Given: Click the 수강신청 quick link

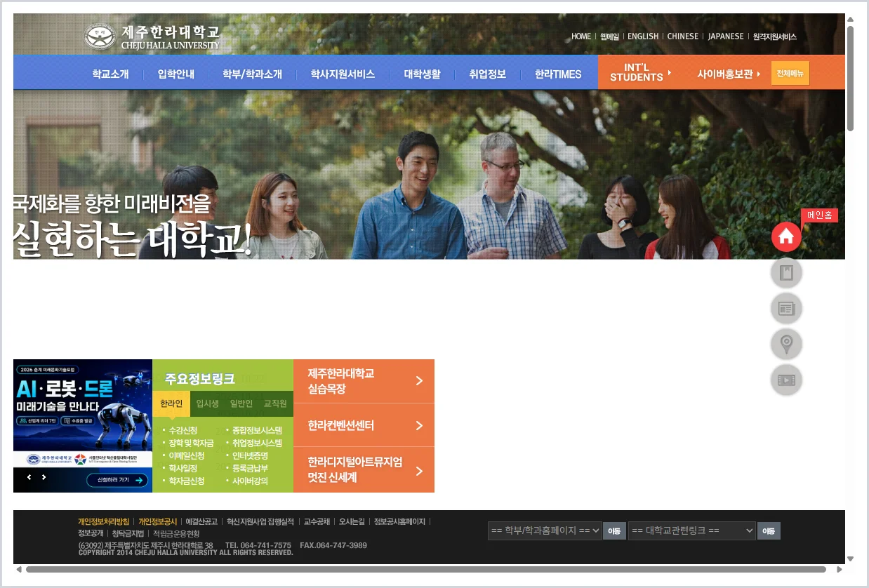Looking at the screenshot, I should pos(183,430).
